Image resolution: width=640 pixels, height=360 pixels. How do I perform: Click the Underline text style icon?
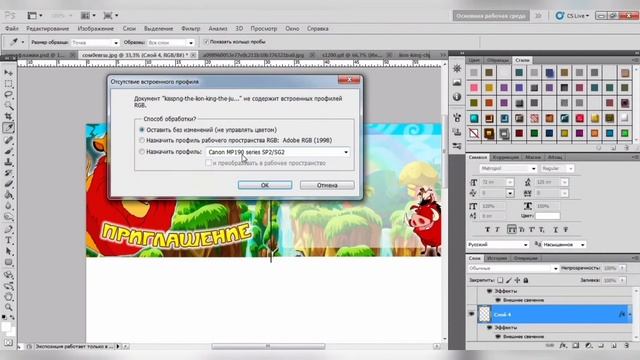(556, 230)
